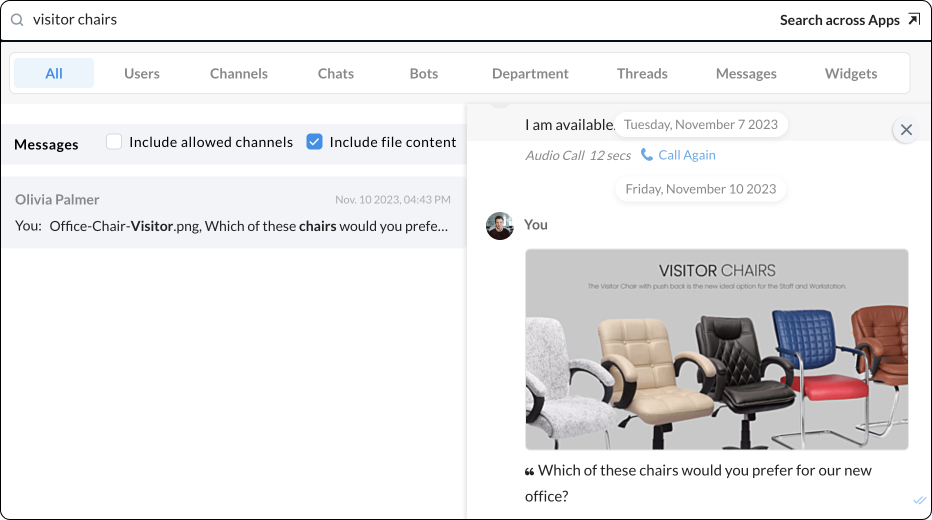Switch to the Messages tab

point(746,73)
